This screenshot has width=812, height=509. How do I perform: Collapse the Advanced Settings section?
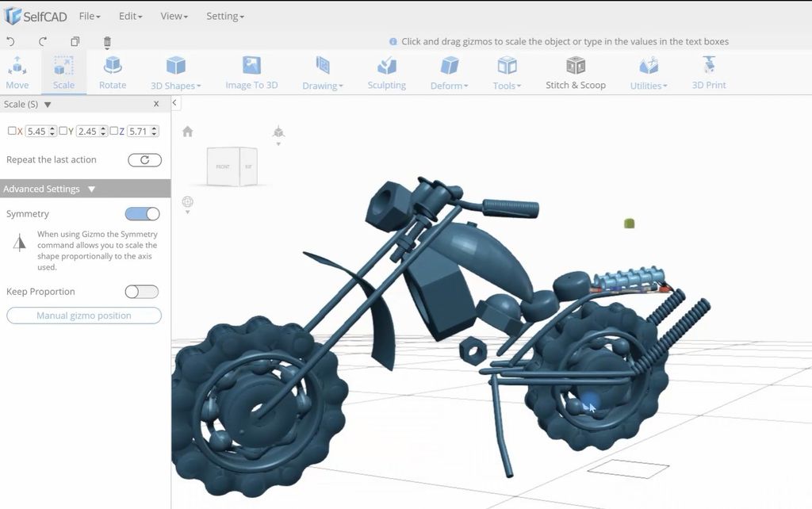(91, 189)
